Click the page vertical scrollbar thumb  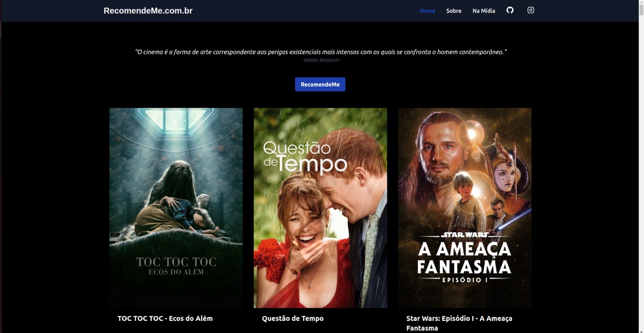[x=641, y=11]
